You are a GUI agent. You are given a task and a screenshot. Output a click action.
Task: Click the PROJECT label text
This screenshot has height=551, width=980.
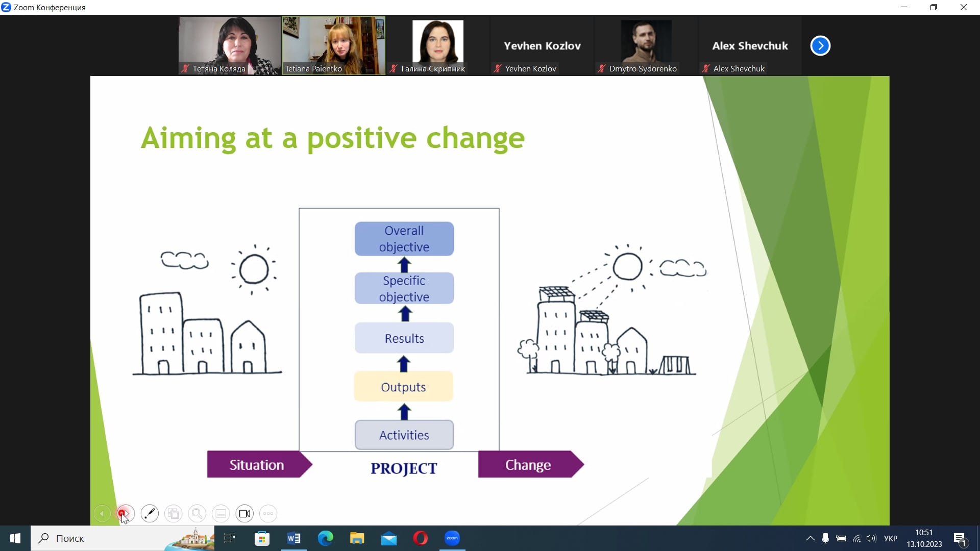[x=404, y=468]
